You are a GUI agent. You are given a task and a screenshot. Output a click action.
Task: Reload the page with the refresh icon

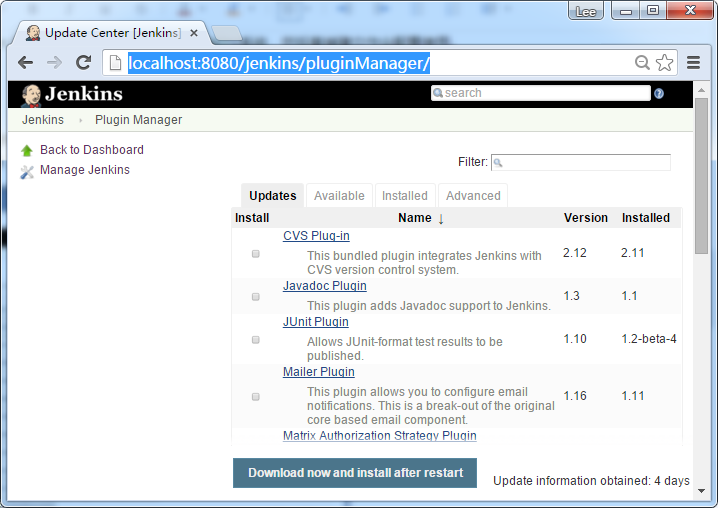[x=84, y=63]
